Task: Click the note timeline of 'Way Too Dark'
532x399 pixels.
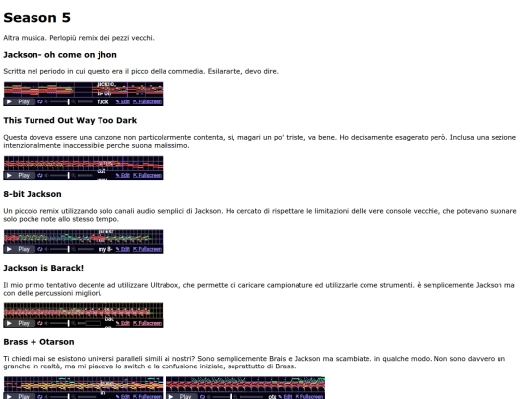Action: (x=83, y=164)
